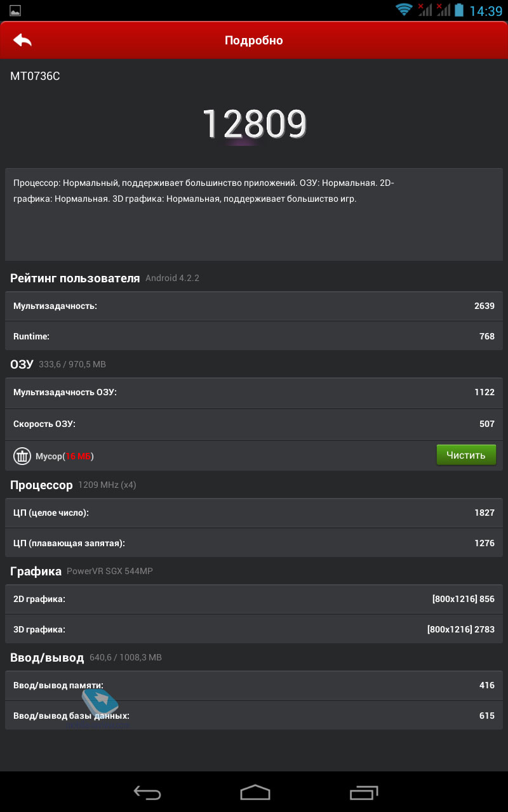Select the 2D графика result row
Viewport: 508px width, 812px height.
[254, 599]
